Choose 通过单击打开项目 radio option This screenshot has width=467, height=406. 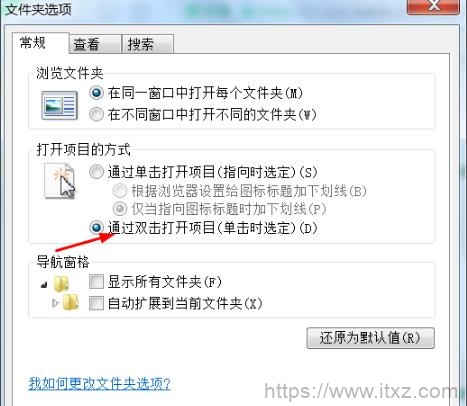tap(96, 172)
